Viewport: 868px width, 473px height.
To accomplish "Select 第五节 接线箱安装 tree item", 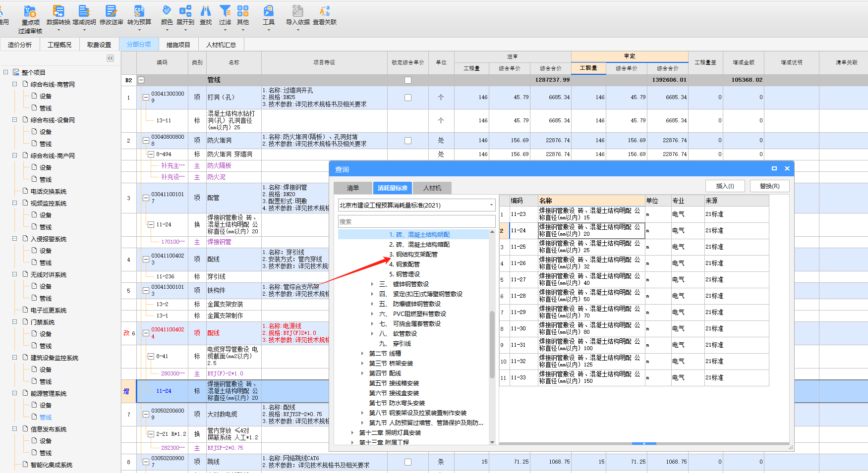I will point(394,383).
